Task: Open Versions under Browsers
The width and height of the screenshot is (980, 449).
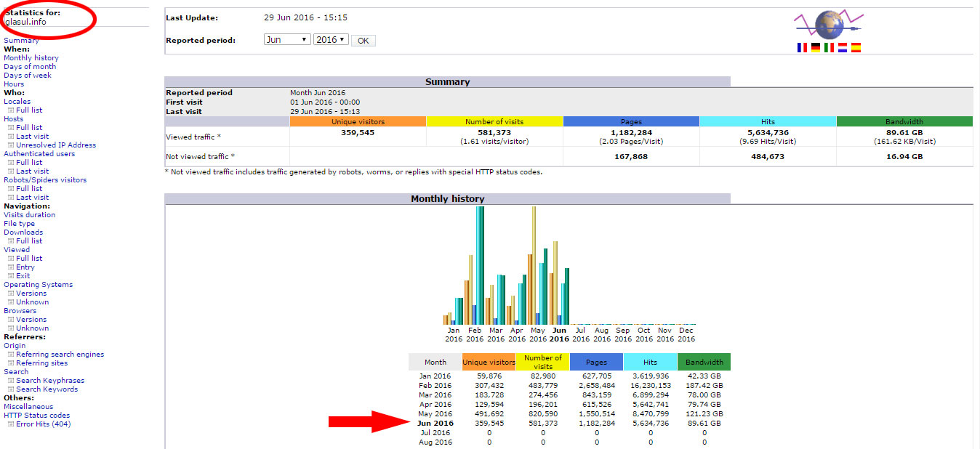Action: (x=31, y=320)
